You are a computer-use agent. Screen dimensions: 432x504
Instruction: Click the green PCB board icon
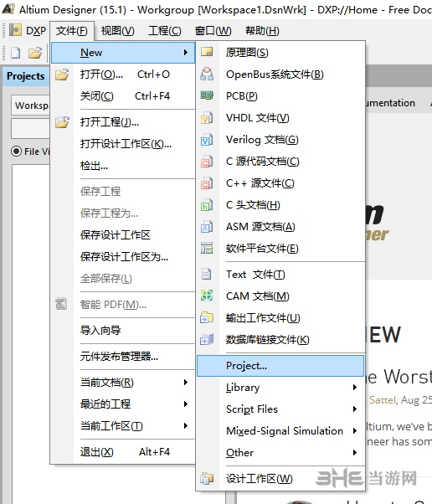pos(207,95)
